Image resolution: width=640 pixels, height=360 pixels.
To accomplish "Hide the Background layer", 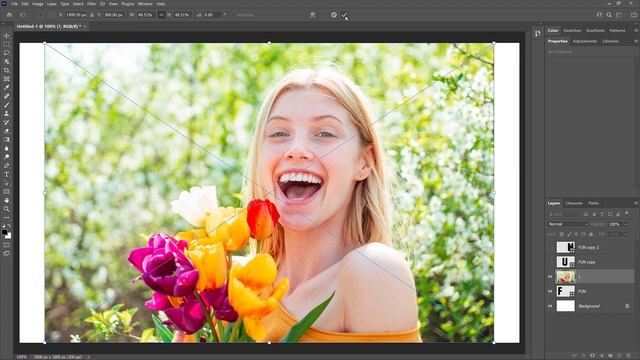I will (550, 306).
